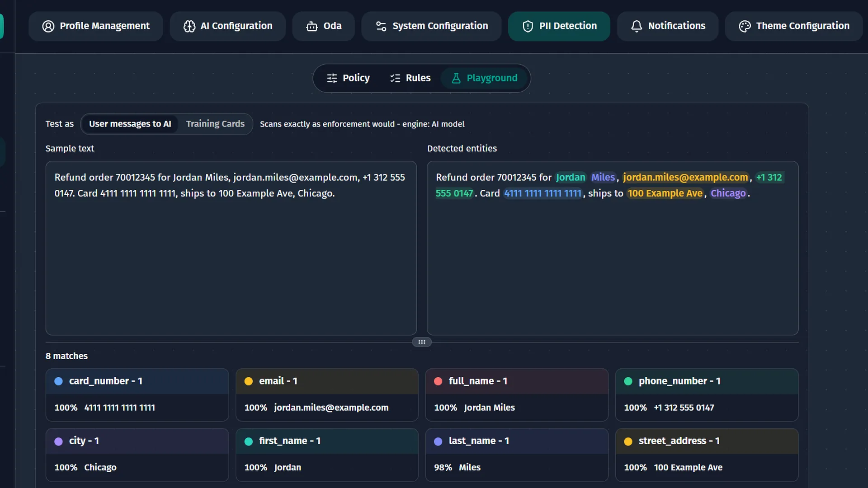The height and width of the screenshot is (488, 868).
Task: Open the AI Configuration tab
Action: pyautogui.click(x=228, y=26)
